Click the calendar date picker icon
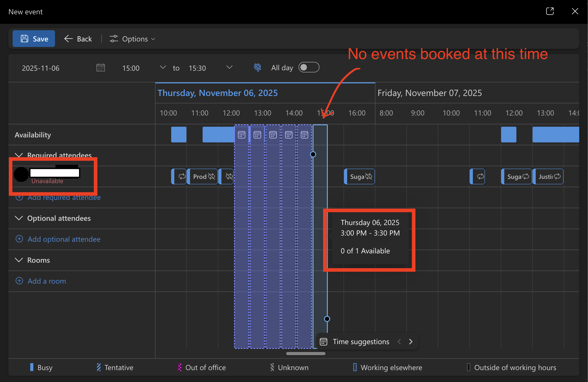Viewport: 588px width, 382px height. point(100,68)
